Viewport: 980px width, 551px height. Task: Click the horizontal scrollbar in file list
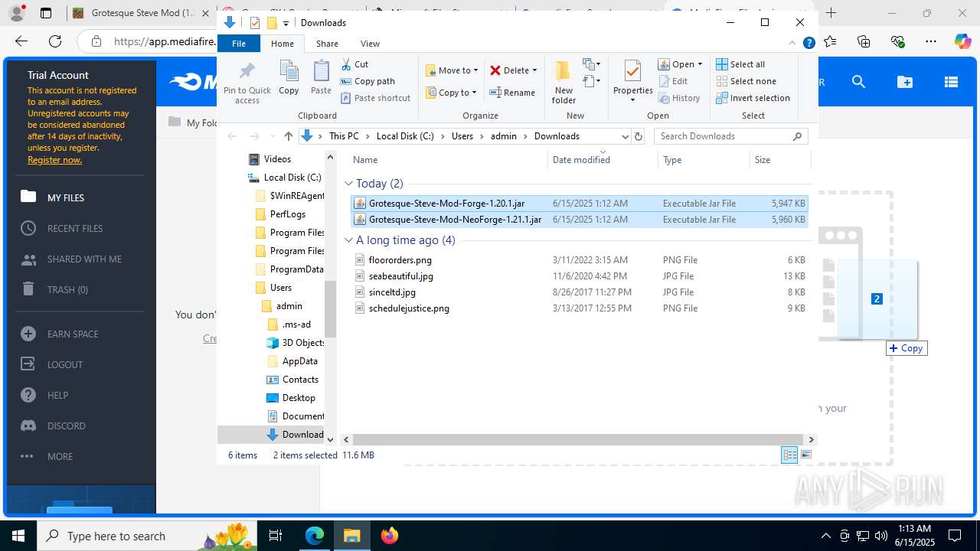(580, 439)
